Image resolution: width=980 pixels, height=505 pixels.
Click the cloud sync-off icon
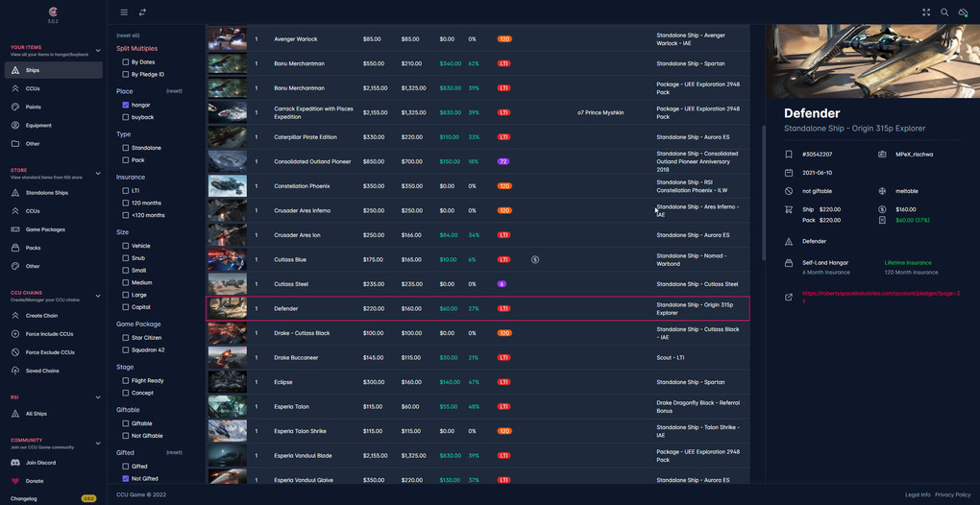(963, 12)
